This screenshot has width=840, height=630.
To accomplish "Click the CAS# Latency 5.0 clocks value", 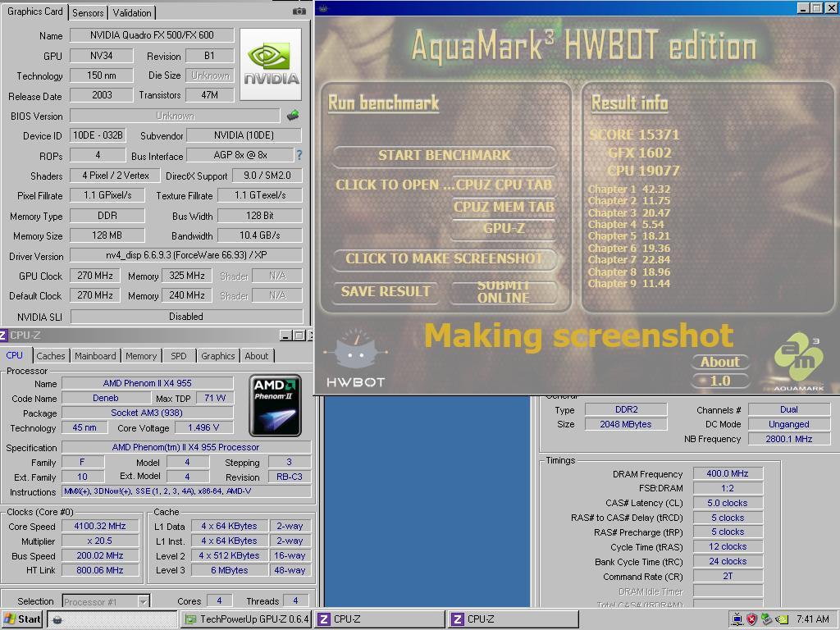I will pyautogui.click(x=728, y=503).
